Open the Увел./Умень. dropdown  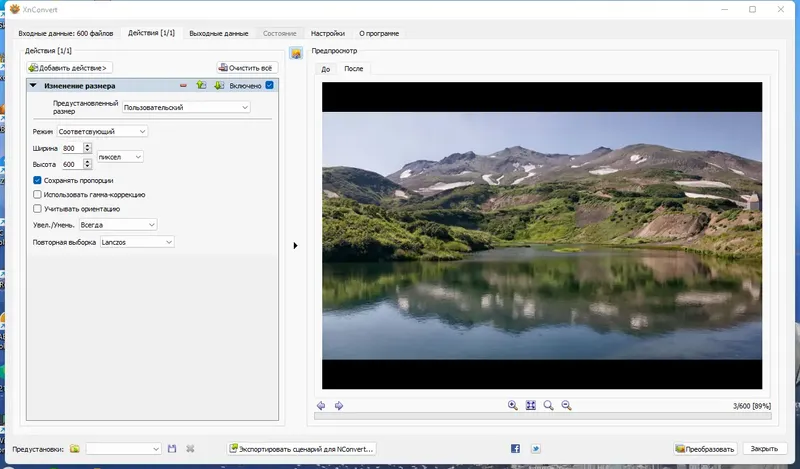tap(117, 225)
